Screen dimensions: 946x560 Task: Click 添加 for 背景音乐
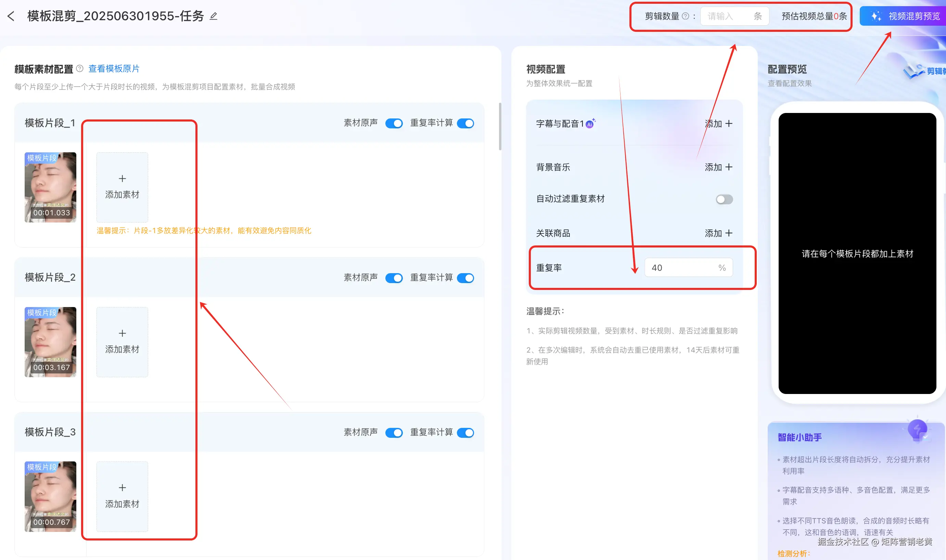click(718, 167)
